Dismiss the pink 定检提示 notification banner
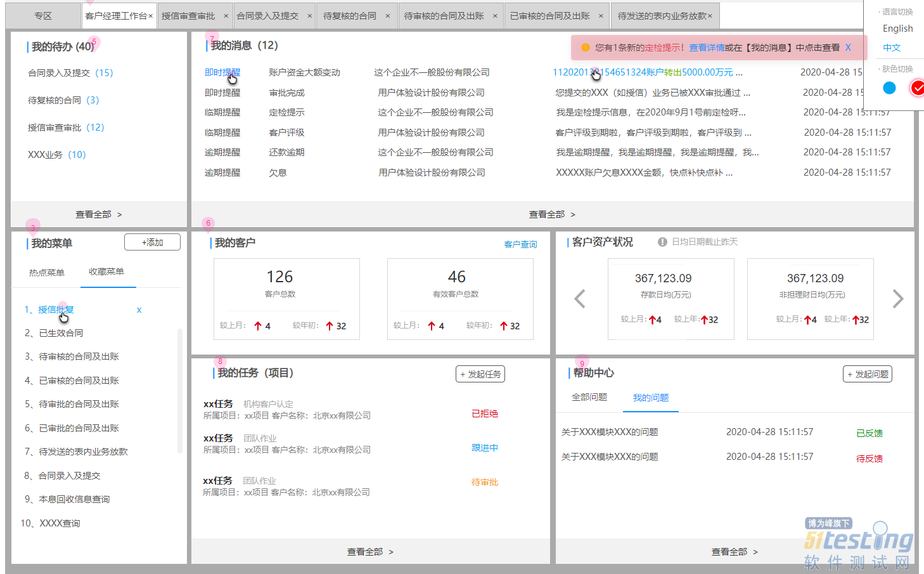This screenshot has width=924, height=574. 848,48
